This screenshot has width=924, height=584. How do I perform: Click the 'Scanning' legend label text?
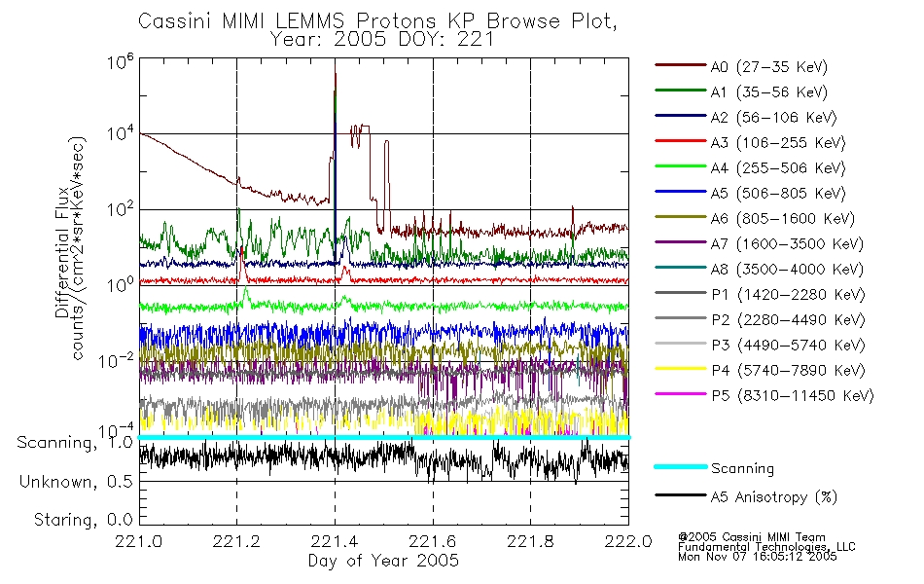(742, 469)
